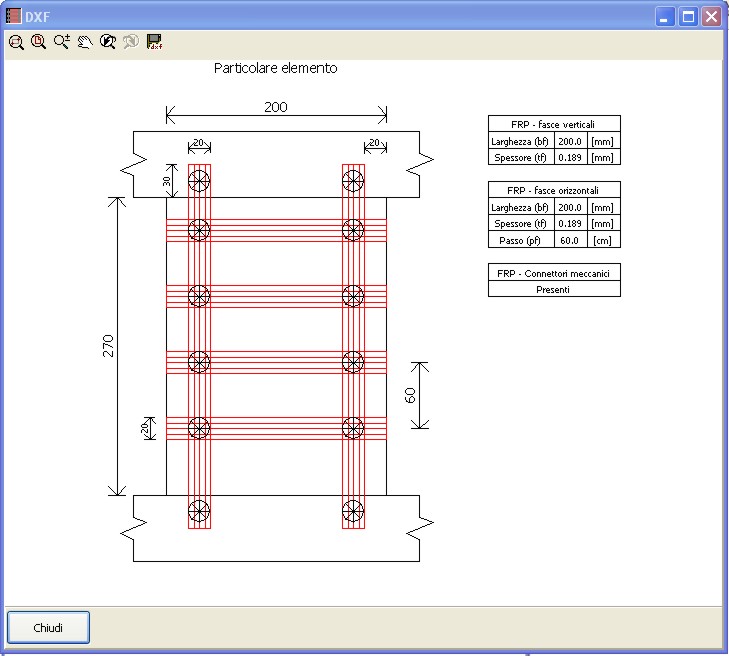This screenshot has width=729, height=656.
Task: Click the 'FRP - fasce orizzontali' table header
Action: 554,190
